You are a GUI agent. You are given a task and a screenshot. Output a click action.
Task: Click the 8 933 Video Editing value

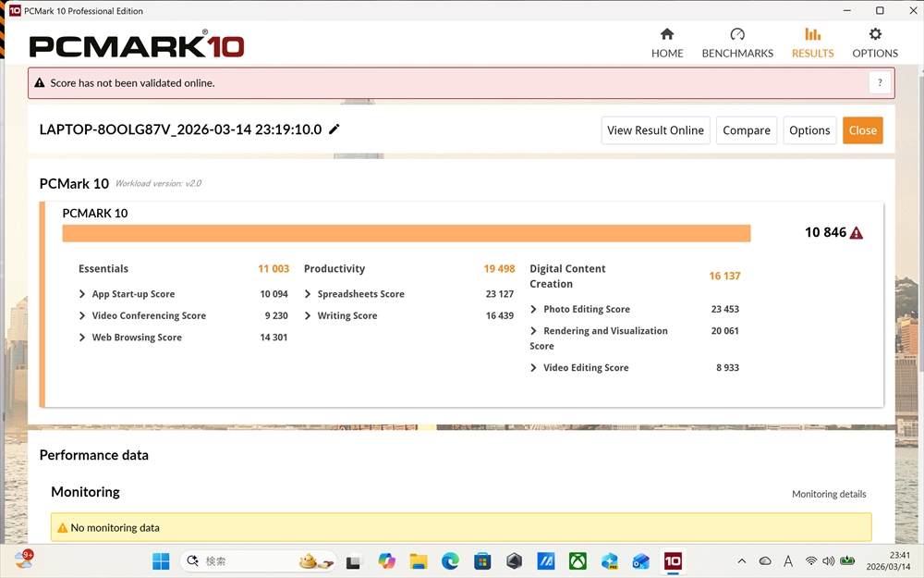(x=727, y=367)
